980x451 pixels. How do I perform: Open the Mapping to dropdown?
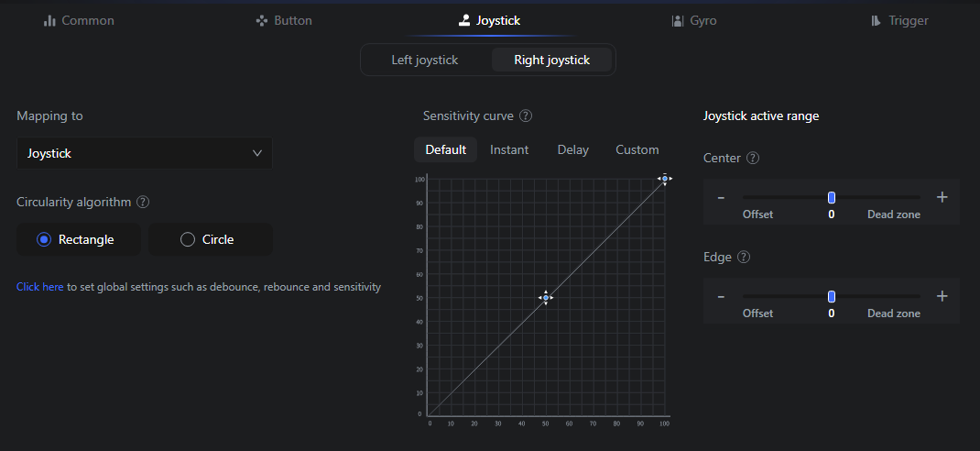pyautogui.click(x=145, y=154)
